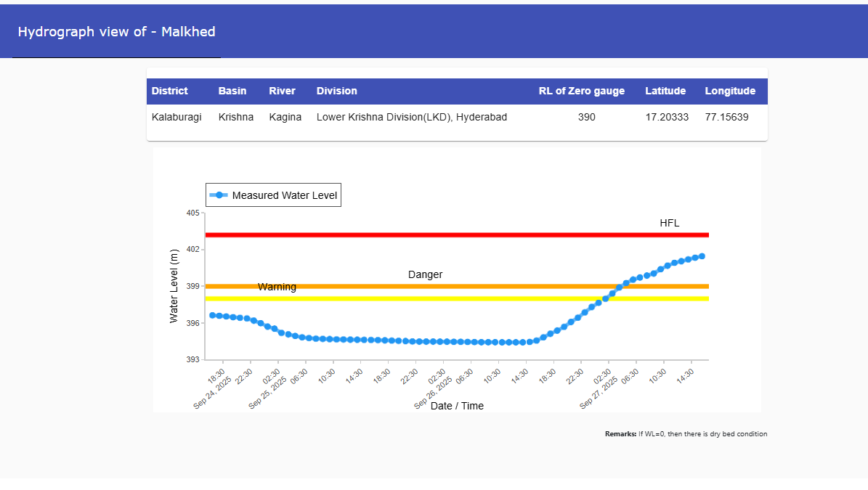Click the page title 'Hydrograph view of - Malkhed'
The width and height of the screenshot is (868, 490).
click(117, 31)
